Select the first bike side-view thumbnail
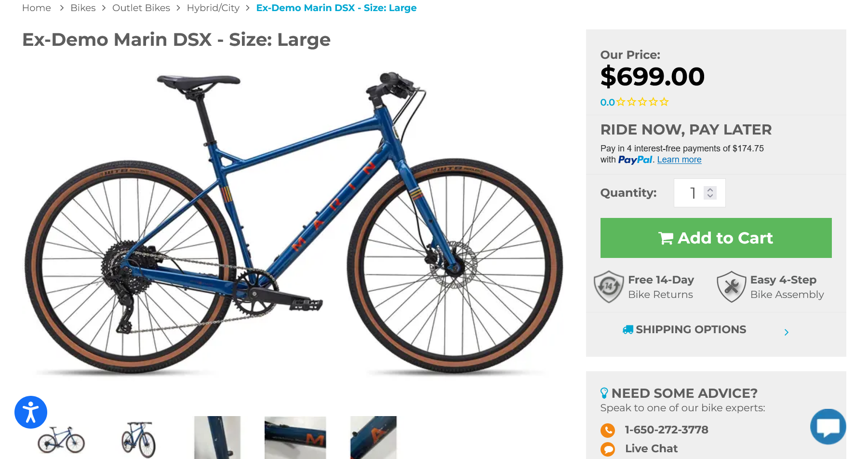Viewport: 868px width, 459px height. tap(61, 439)
